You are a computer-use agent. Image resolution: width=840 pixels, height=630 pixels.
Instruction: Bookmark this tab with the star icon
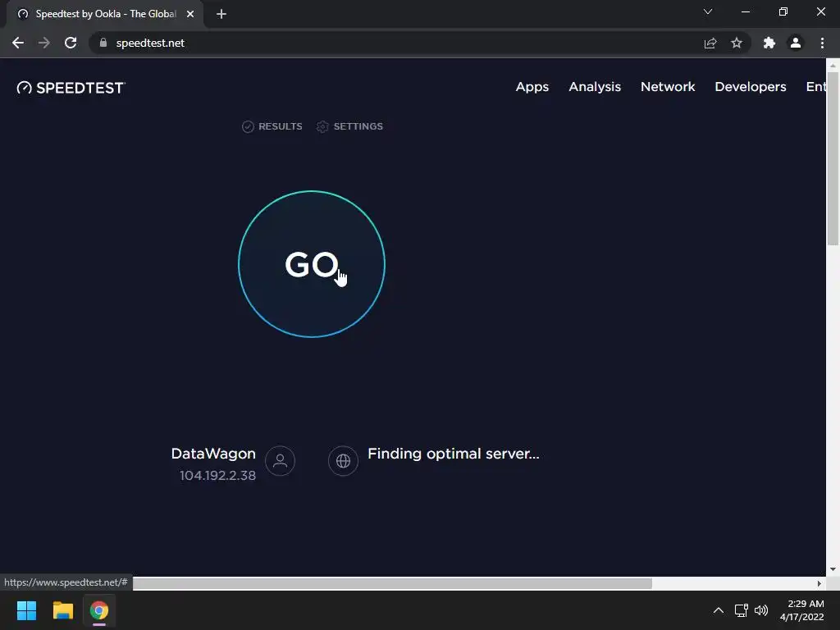point(737,43)
